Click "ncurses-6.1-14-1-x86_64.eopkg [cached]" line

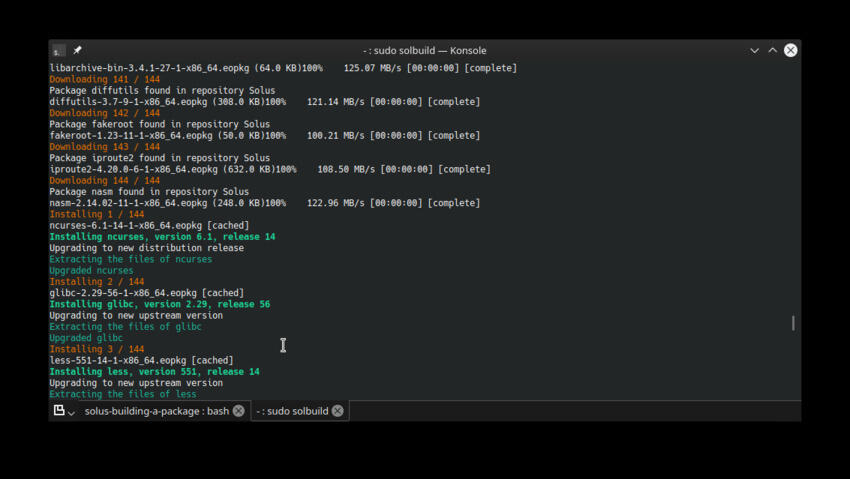[149, 225]
